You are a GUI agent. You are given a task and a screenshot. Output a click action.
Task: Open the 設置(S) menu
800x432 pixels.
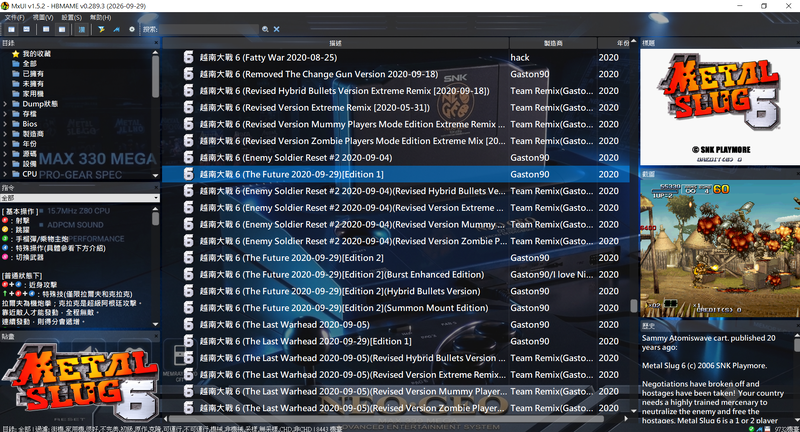[71, 17]
